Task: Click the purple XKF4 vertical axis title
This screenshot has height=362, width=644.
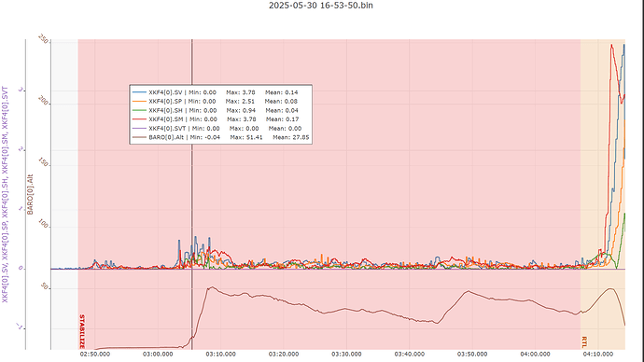Action: pos(5,195)
